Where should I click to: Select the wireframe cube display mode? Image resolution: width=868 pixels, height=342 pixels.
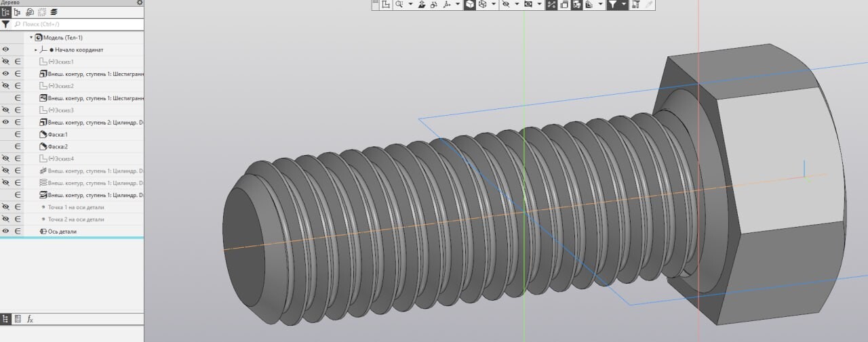click(x=482, y=4)
